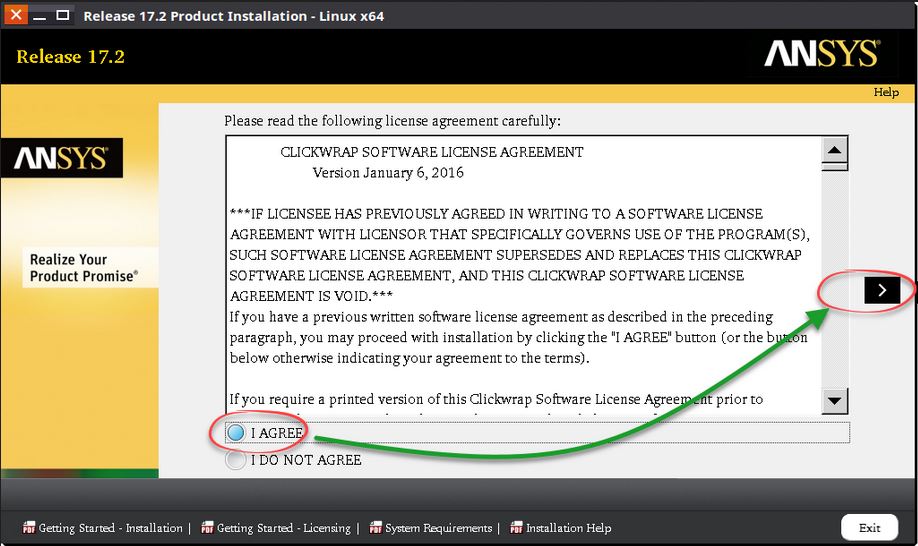
Task: Click the license scrollbar up arrow
Action: pos(834,150)
